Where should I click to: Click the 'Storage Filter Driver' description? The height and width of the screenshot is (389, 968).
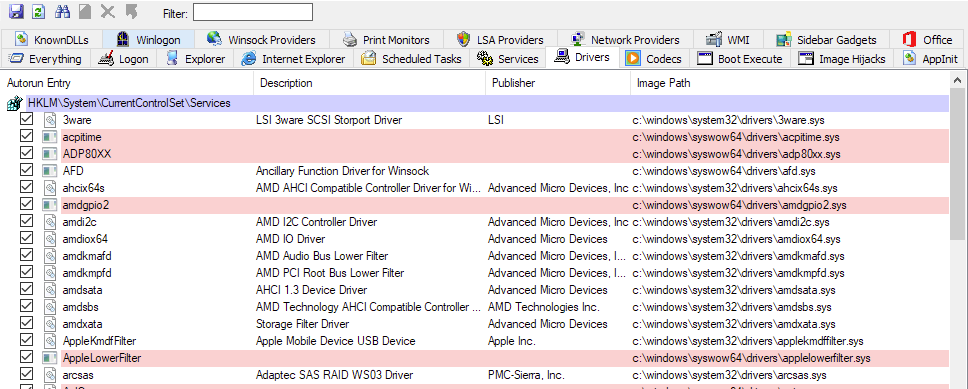click(302, 324)
